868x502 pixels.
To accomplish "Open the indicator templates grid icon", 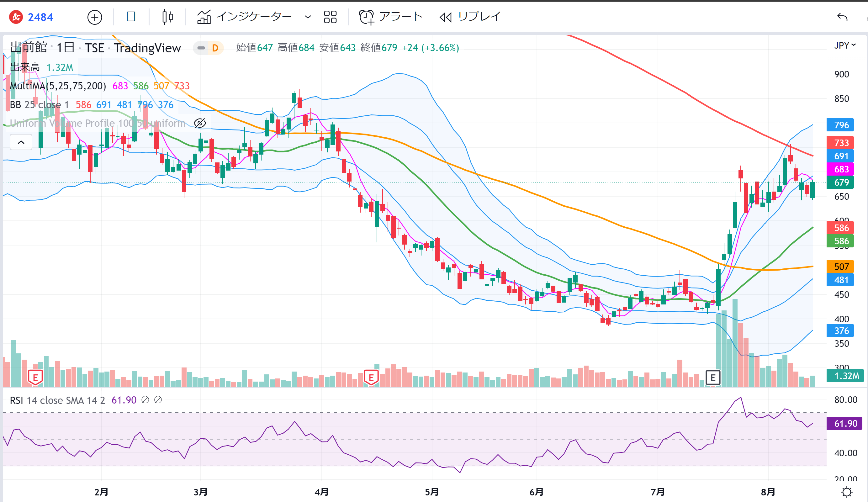I will 330,17.
